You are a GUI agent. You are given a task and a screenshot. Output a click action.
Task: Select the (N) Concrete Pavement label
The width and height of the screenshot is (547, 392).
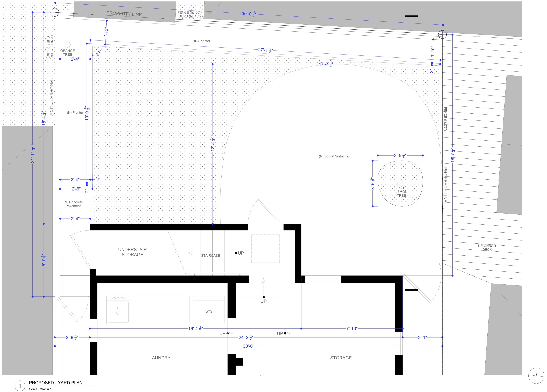click(x=73, y=204)
